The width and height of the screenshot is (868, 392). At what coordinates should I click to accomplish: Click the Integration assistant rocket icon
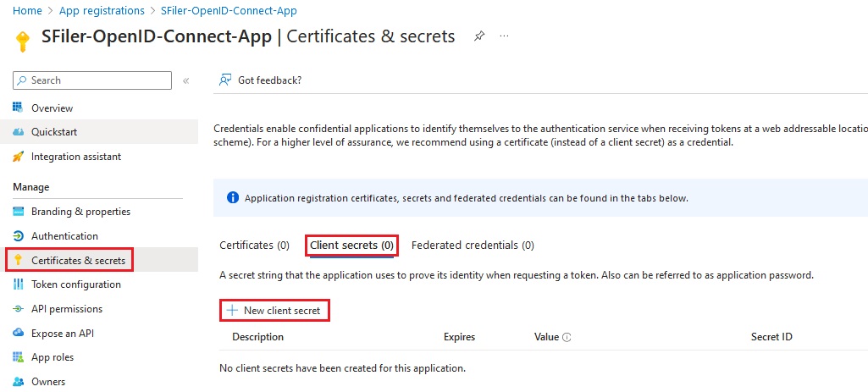pos(19,157)
